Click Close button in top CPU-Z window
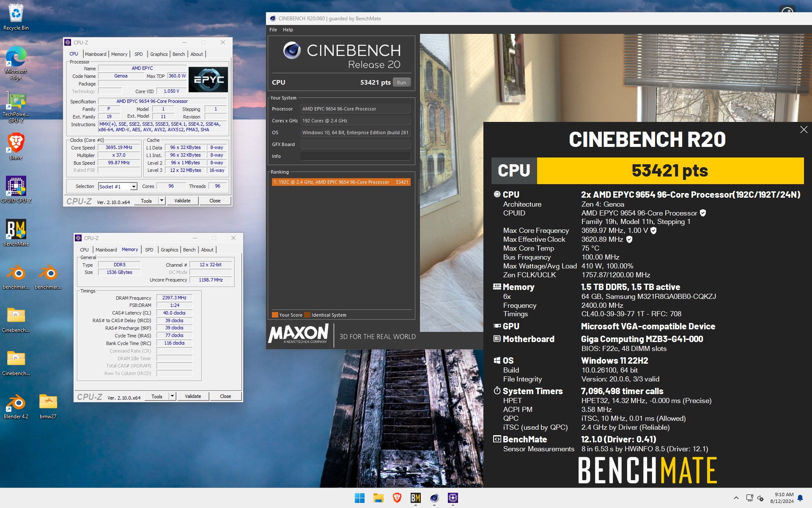The height and width of the screenshot is (508, 812). coord(215,201)
